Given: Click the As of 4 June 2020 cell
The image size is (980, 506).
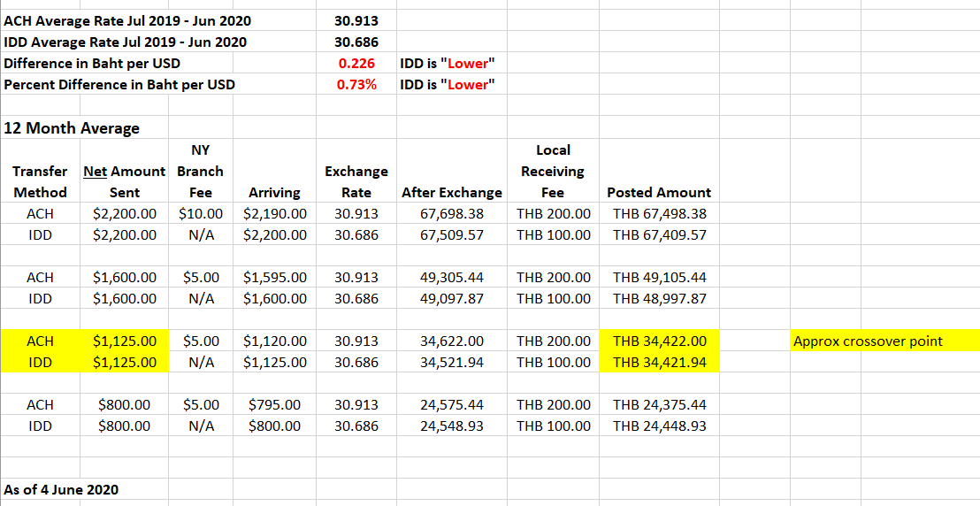Looking at the screenshot, I should (61, 489).
